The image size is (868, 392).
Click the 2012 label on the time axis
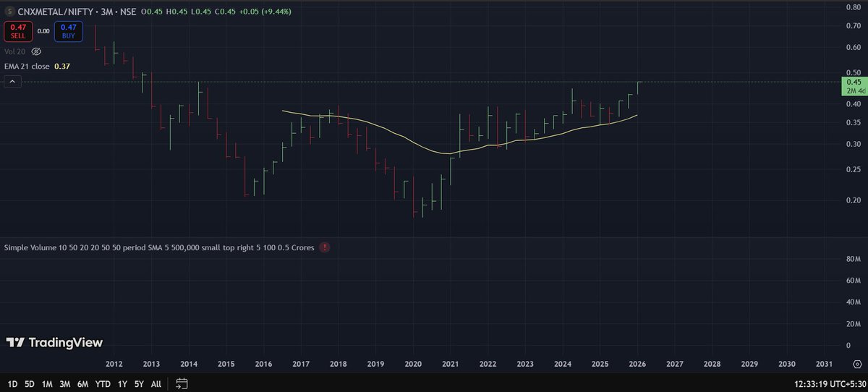coord(114,364)
